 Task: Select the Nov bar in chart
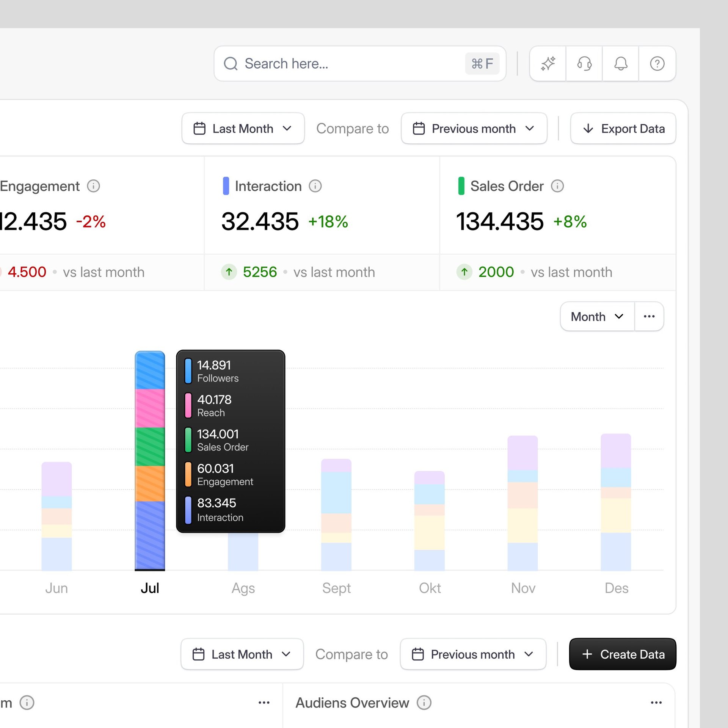(522, 503)
